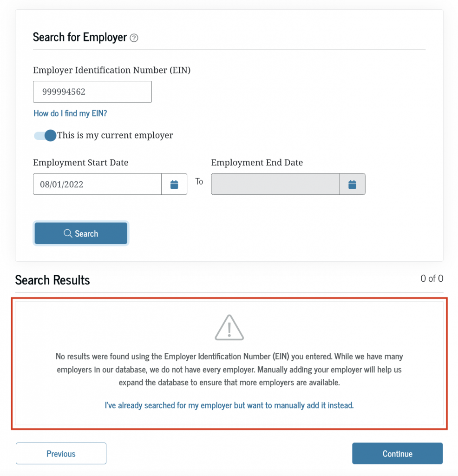Toggle the current employer switch off
The height and width of the screenshot is (476, 458).
click(45, 136)
